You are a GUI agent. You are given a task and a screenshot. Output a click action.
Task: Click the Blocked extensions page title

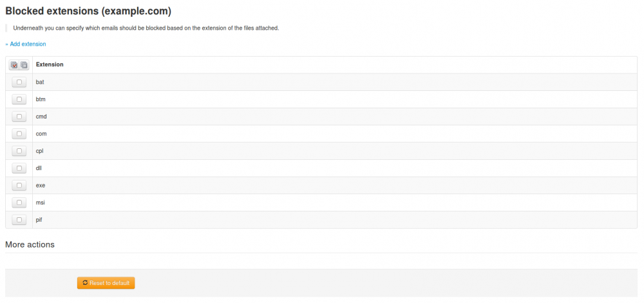pyautogui.click(x=88, y=11)
